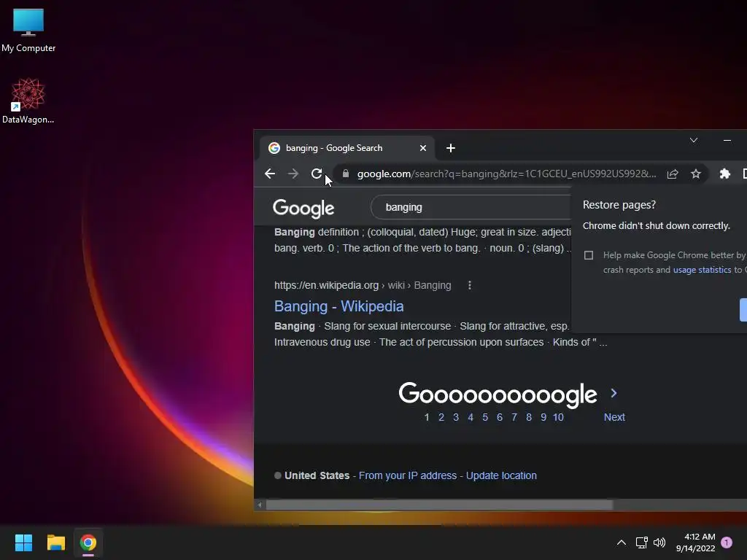Image resolution: width=747 pixels, height=560 pixels.
Task: Go to results page 2
Action: [x=441, y=417]
